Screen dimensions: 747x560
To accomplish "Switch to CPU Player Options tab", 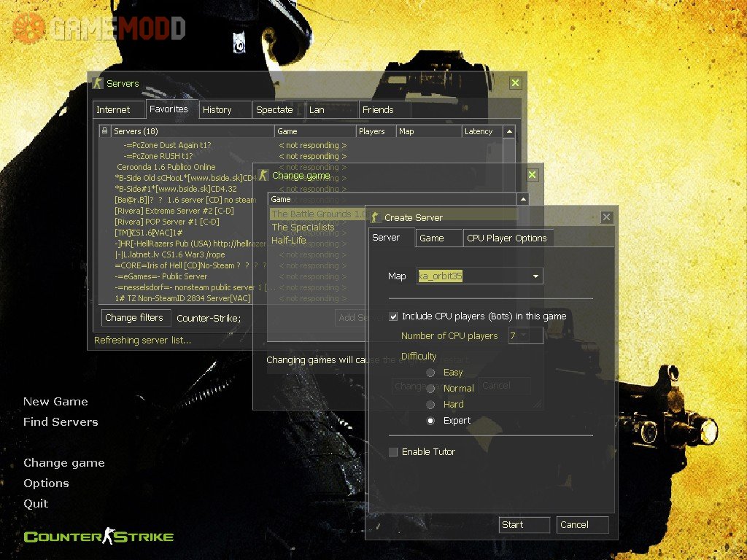I will 506,238.
